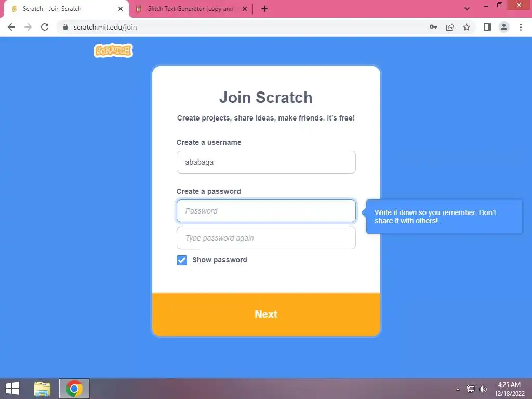Screen dimensions: 532x399
Task: Bookmark this page with star icon
Action: point(467,27)
